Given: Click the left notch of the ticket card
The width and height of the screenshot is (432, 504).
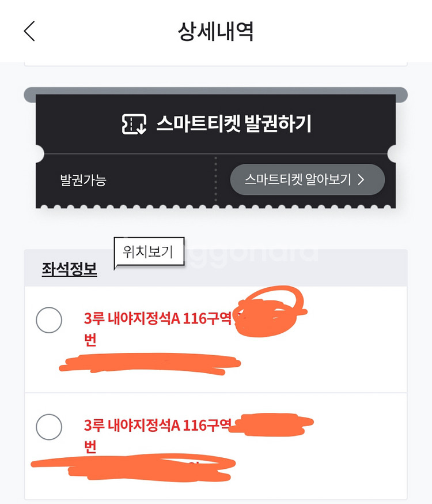Looking at the screenshot, I should click(40, 153).
